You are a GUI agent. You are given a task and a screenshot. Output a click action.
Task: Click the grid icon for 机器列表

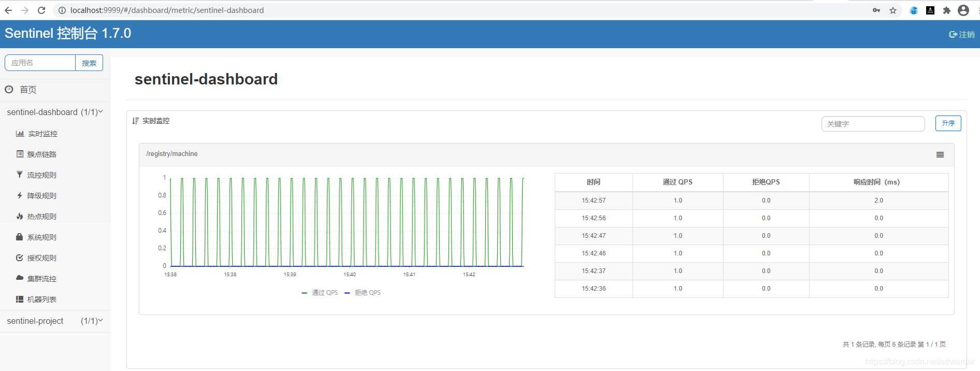[20, 299]
